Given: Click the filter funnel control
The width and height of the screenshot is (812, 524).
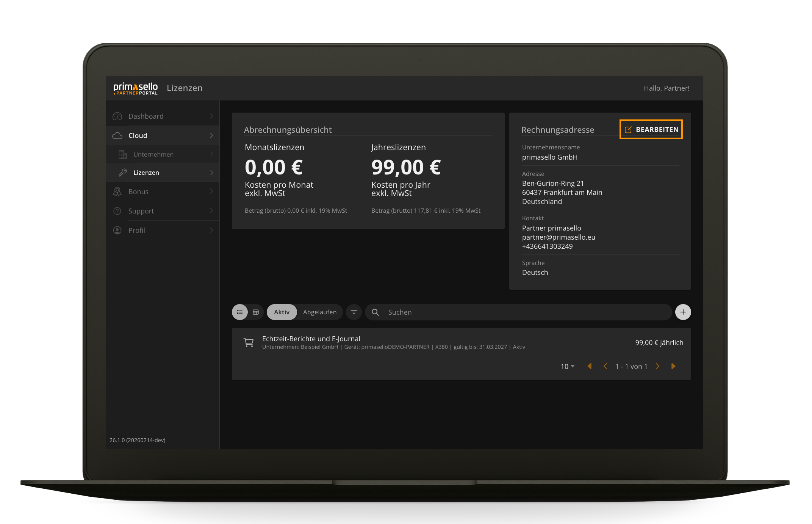Looking at the screenshot, I should 354,312.
